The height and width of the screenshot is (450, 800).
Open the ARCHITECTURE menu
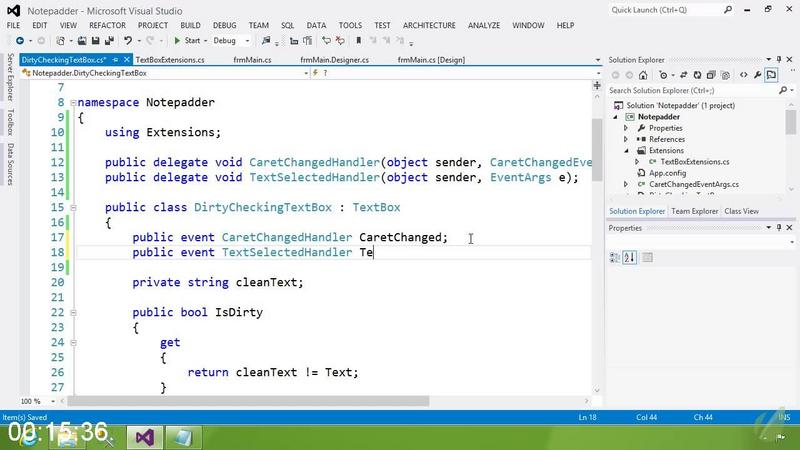pos(429,25)
